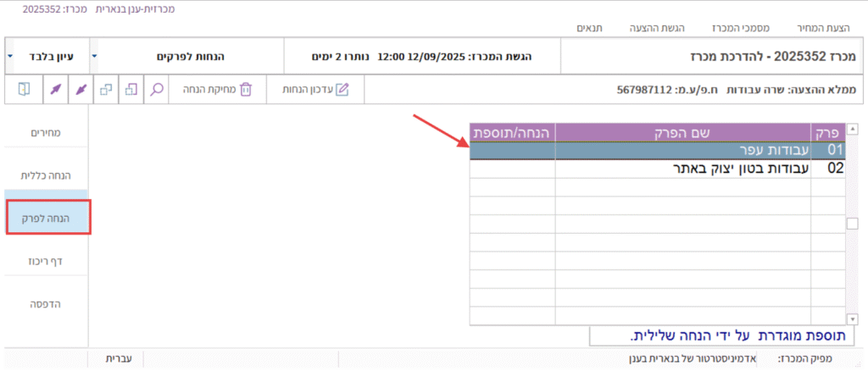The width and height of the screenshot is (868, 371).
Task: Go to the דף ריכוז side tab
Action: click(x=47, y=260)
